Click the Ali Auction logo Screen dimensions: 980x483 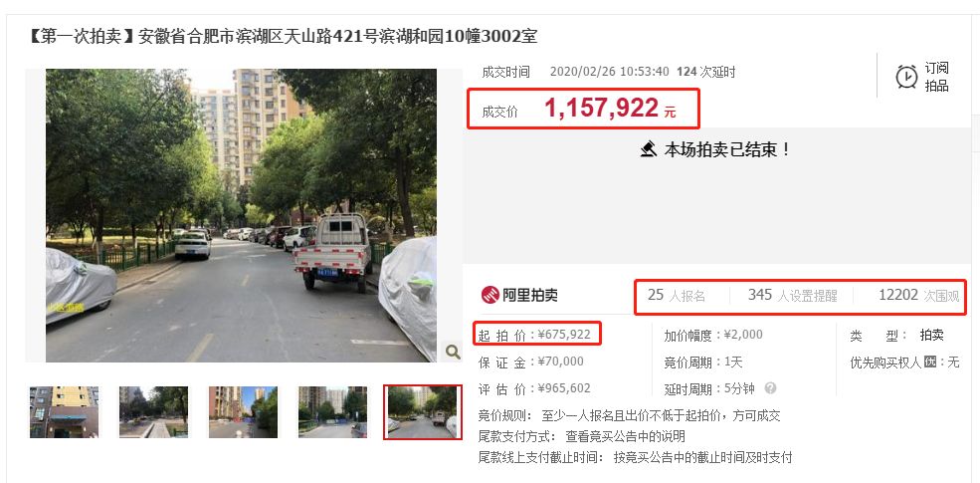tap(519, 295)
